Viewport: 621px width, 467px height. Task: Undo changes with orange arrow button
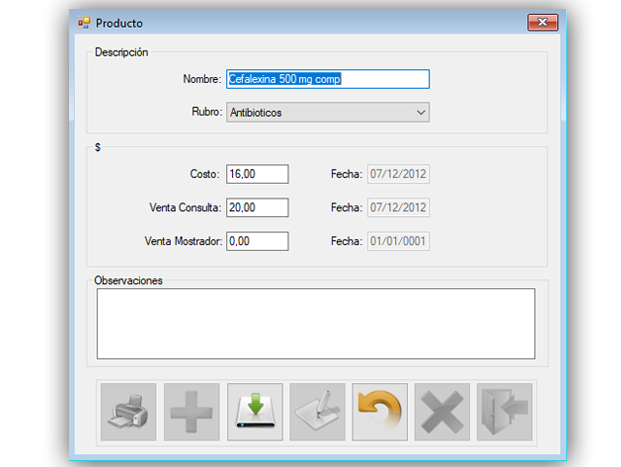coord(380,412)
